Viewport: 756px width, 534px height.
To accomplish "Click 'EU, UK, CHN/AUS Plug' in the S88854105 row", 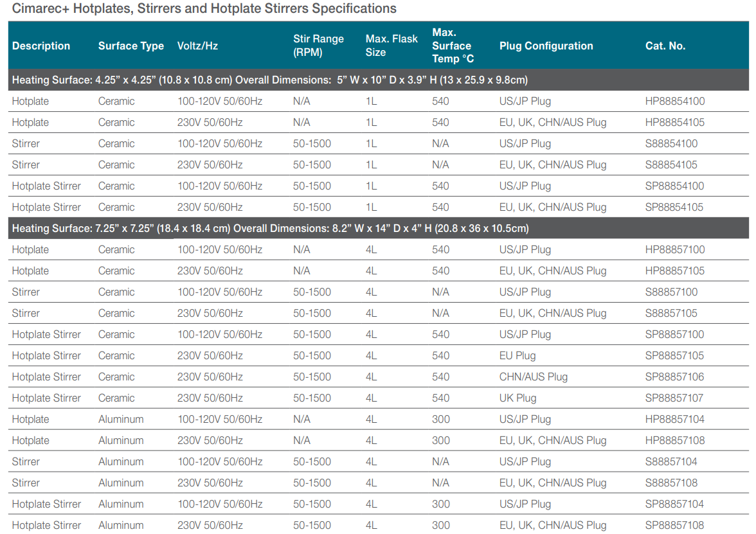I will pyautogui.click(x=553, y=165).
